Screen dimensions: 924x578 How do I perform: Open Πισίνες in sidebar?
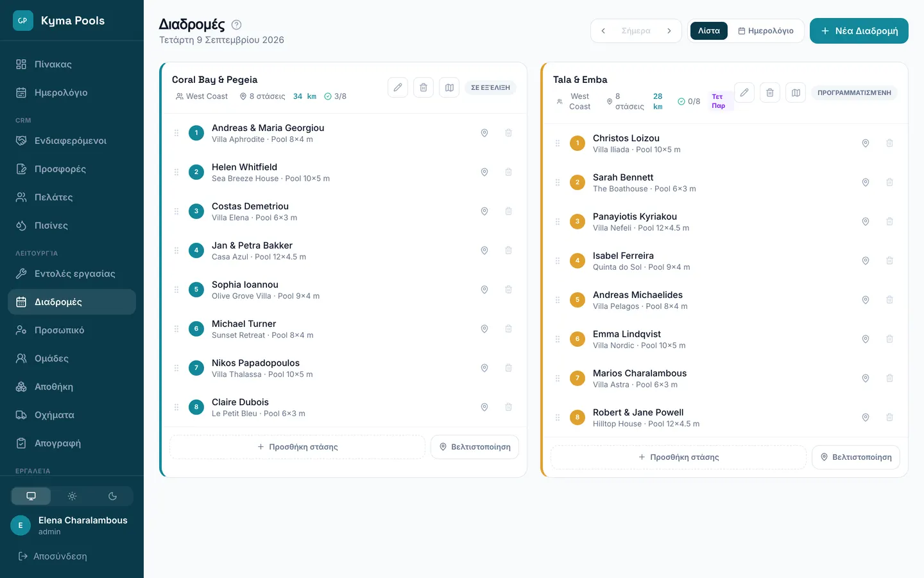72,225
